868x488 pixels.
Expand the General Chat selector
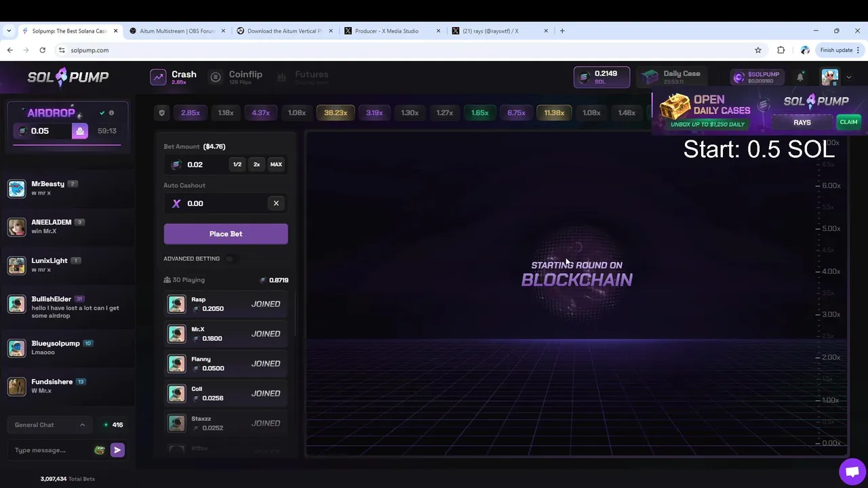pos(50,425)
